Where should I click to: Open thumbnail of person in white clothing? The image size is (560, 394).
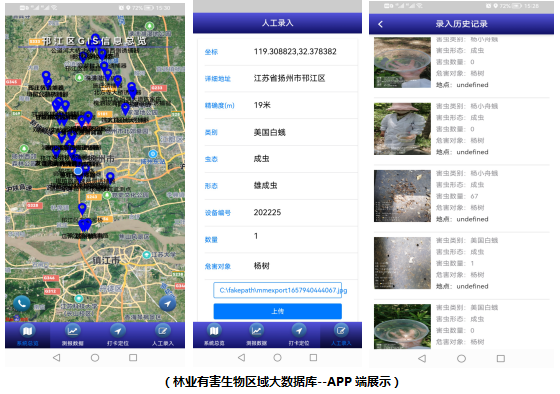tap(402, 129)
